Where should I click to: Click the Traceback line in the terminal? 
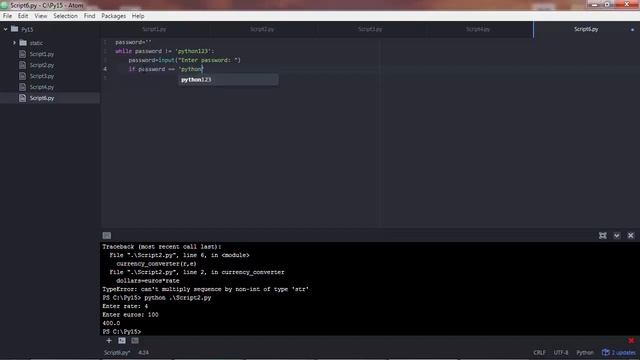(x=162, y=247)
